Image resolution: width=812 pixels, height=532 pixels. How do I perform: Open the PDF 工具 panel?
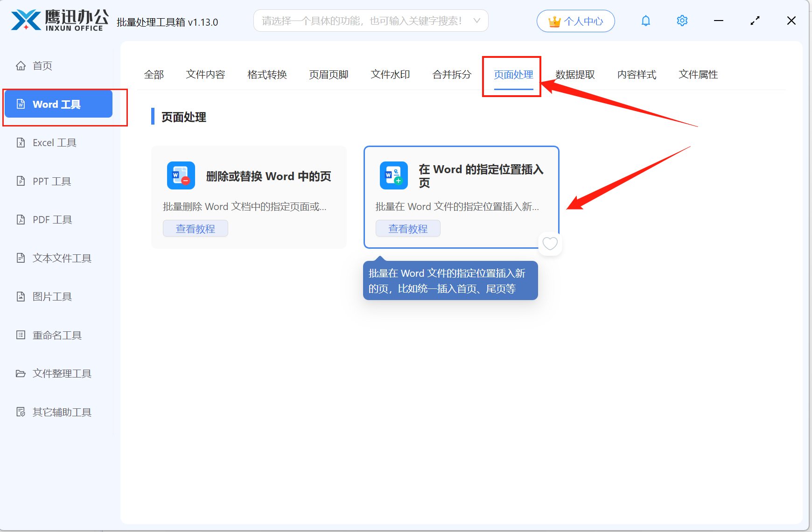51,219
